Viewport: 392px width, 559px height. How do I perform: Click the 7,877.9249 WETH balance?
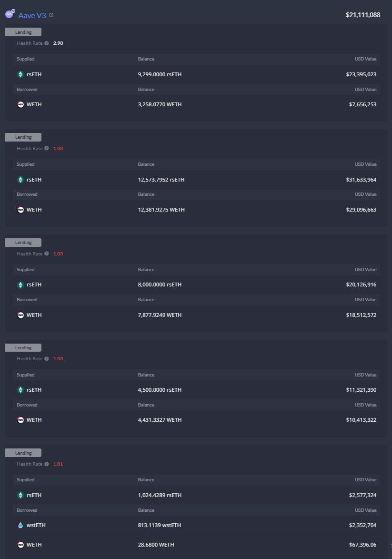(160, 315)
